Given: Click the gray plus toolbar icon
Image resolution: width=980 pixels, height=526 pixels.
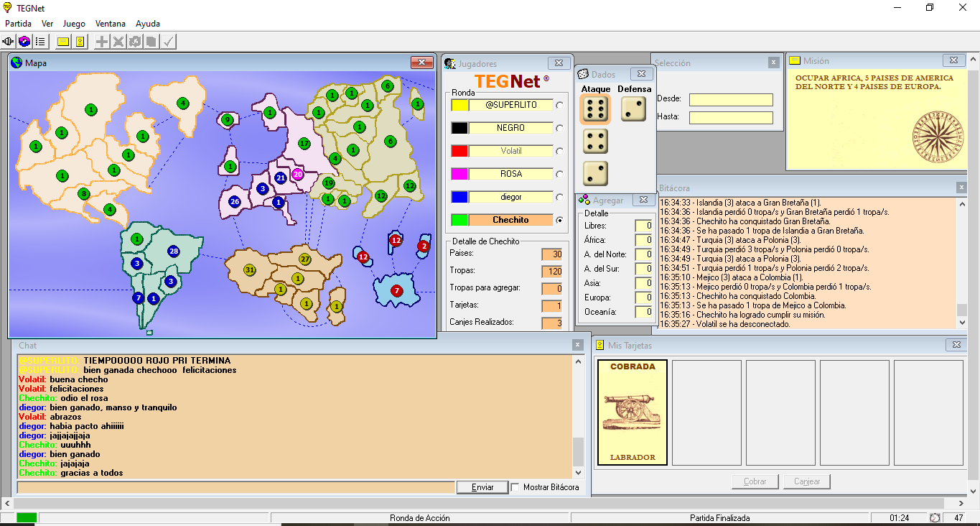Looking at the screenshot, I should [x=102, y=42].
